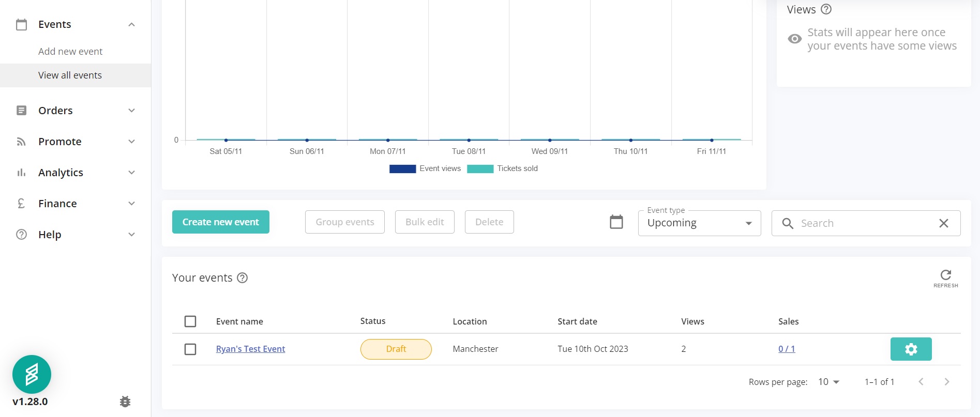
Task: Select the Ryan's Test Event checkbox
Action: tap(190, 349)
